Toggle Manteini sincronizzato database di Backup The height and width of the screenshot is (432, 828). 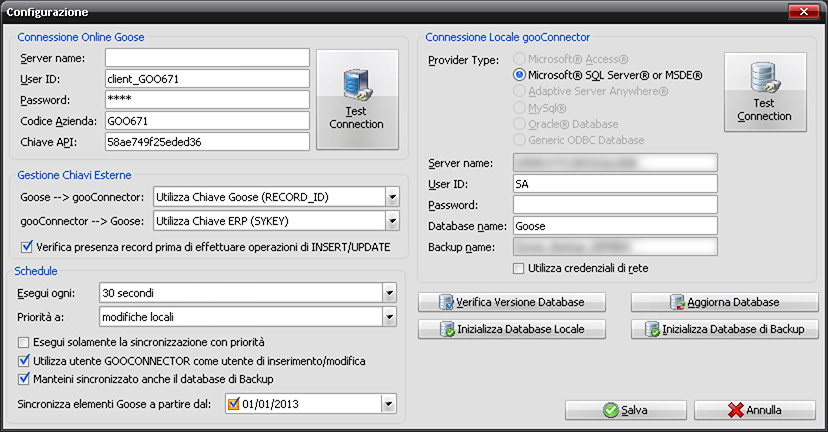[23, 379]
